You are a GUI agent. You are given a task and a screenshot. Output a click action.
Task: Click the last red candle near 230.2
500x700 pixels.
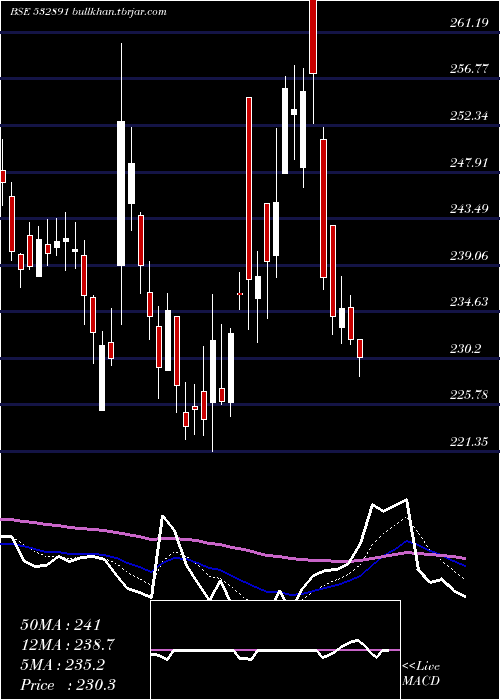tap(360, 348)
